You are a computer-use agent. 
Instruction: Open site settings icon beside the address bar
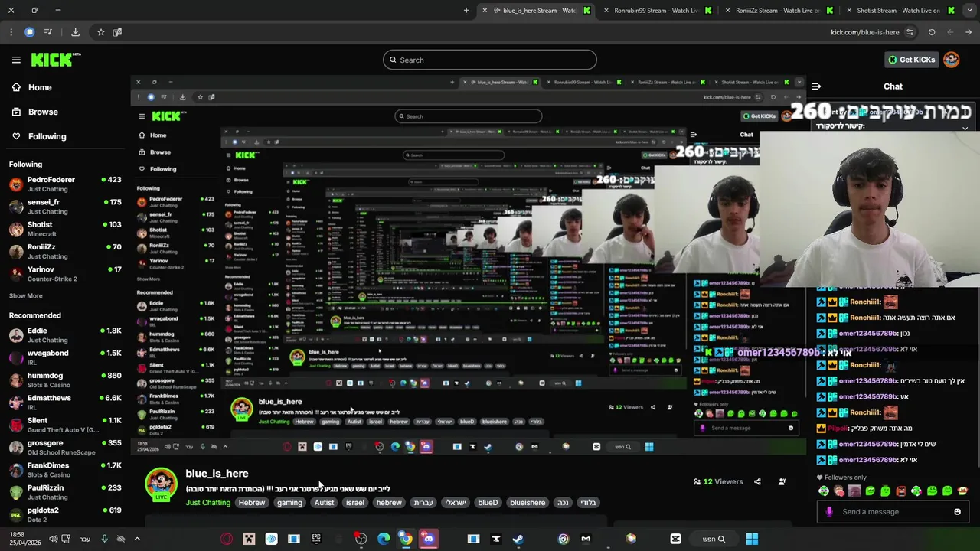(x=910, y=32)
